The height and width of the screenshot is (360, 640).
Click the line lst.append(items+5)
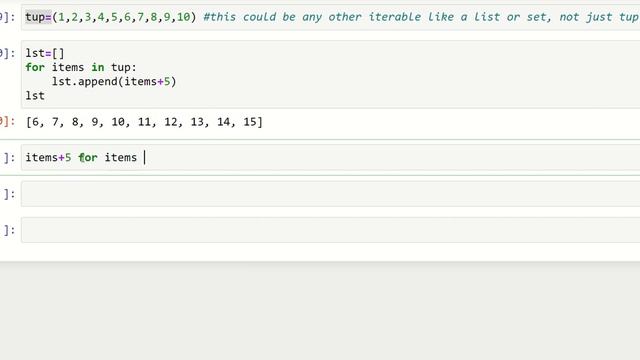click(114, 82)
